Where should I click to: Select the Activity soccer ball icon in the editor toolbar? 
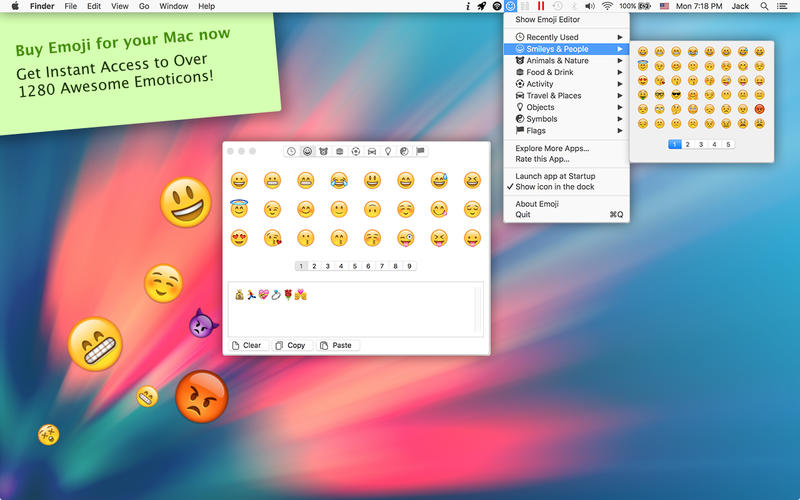[356, 151]
